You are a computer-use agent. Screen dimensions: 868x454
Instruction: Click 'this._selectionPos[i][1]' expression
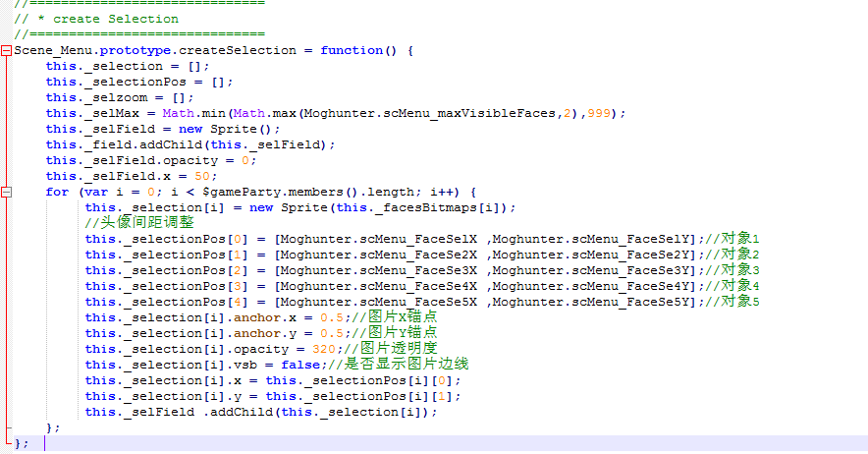359,396
